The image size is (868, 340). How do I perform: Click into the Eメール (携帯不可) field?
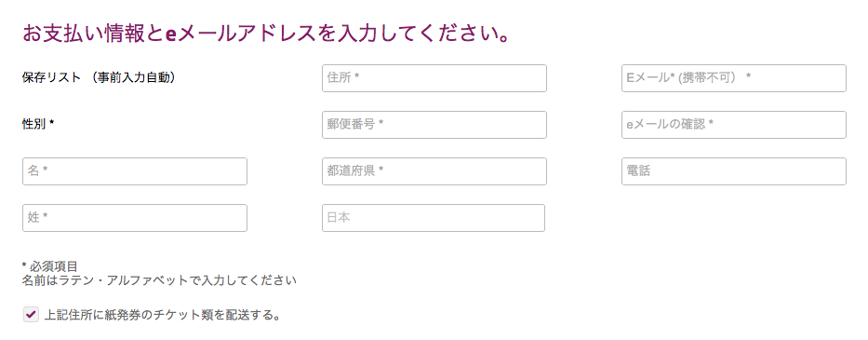pos(733,78)
